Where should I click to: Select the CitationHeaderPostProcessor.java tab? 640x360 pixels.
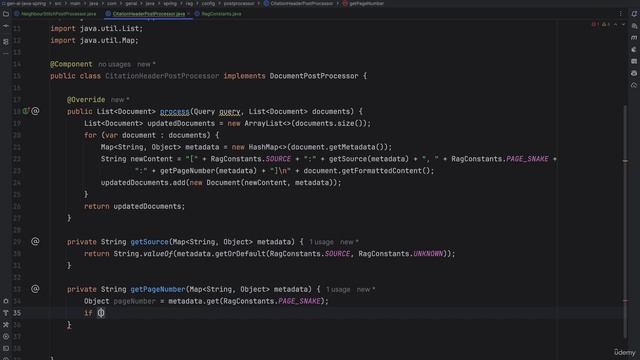(x=149, y=14)
